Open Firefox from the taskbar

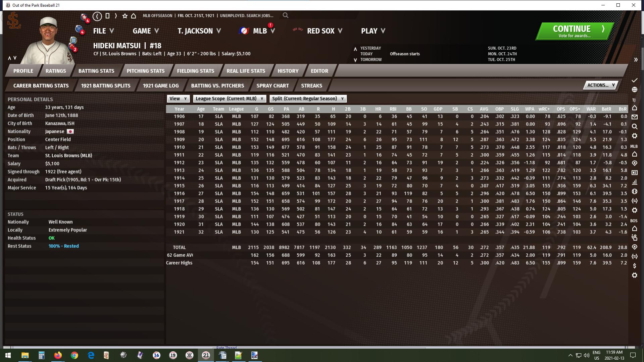point(58,355)
